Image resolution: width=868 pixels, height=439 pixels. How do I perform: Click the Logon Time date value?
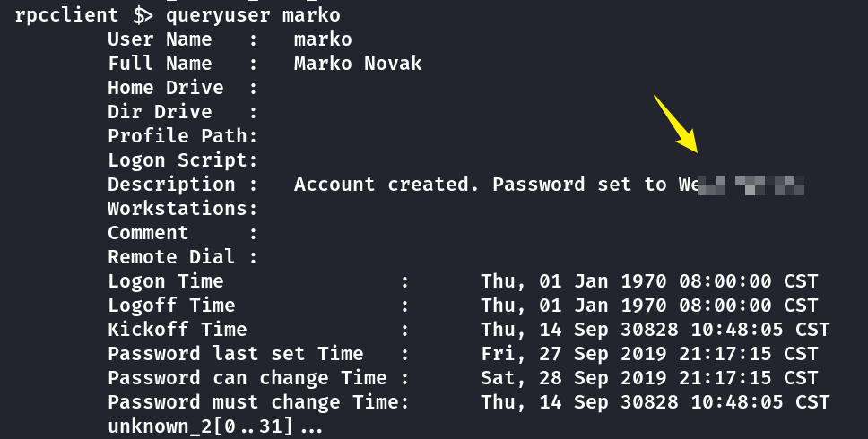(x=649, y=281)
